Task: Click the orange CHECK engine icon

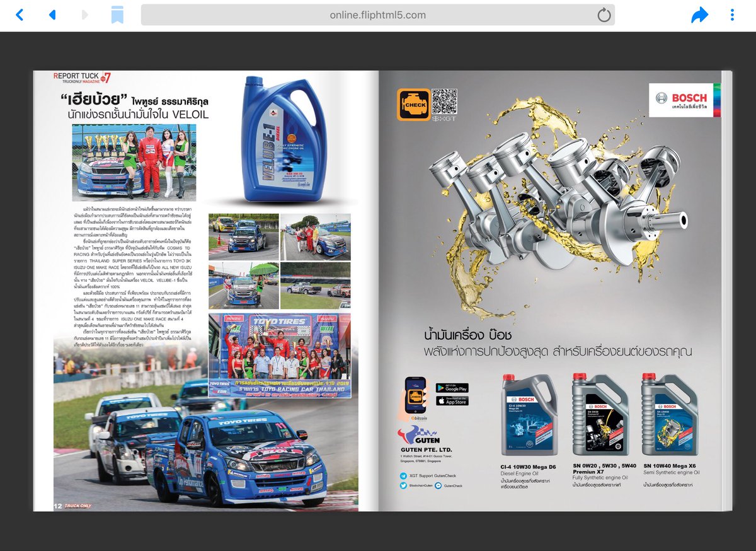Action: click(x=413, y=105)
